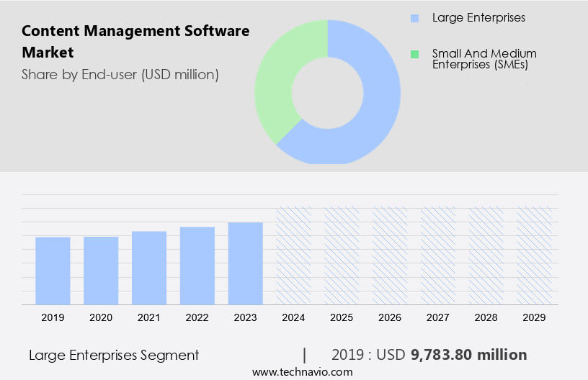588x380 pixels.
Task: Select the 2019 bar in chart
Action: (x=53, y=271)
